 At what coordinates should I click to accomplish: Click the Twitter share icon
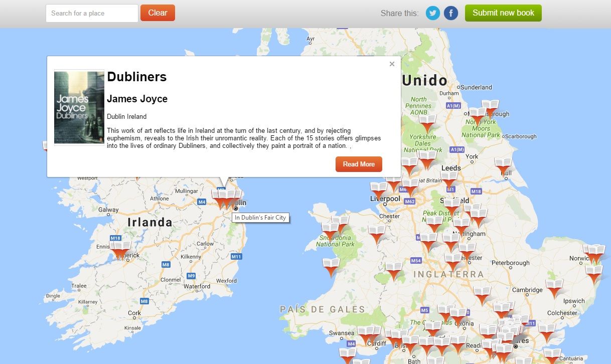(433, 13)
